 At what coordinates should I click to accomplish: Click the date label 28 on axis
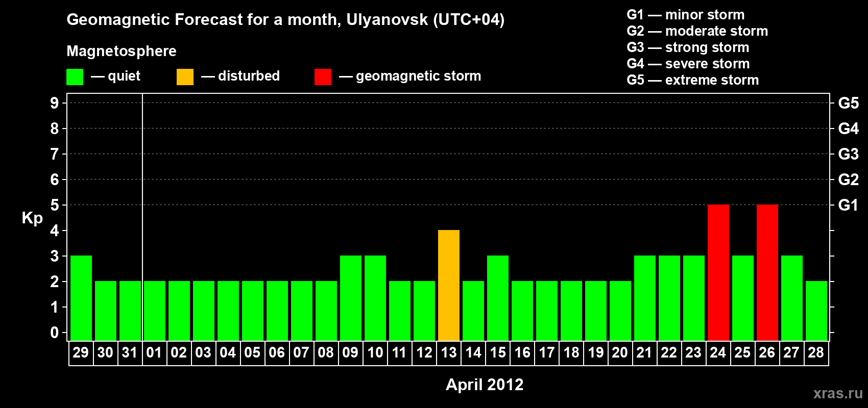pyautogui.click(x=816, y=352)
